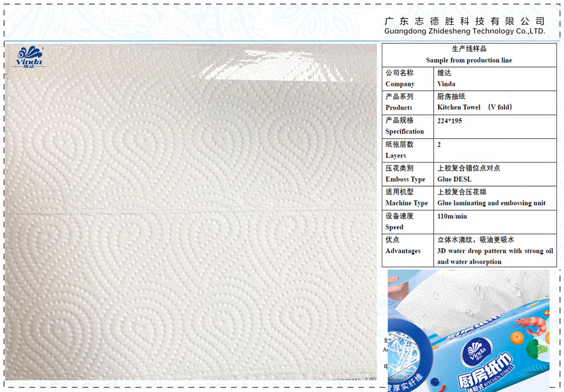Click "Glue laminating and embossing unit" text

coord(491,203)
